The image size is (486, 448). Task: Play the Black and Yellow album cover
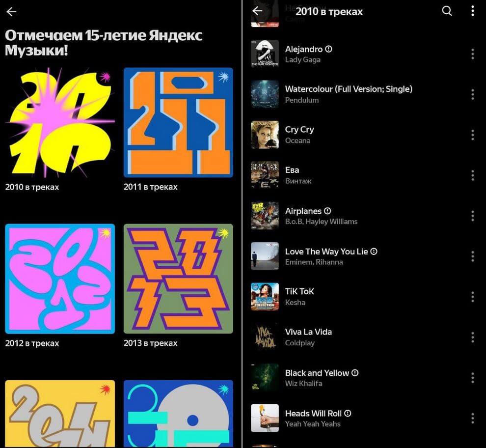[265, 378]
